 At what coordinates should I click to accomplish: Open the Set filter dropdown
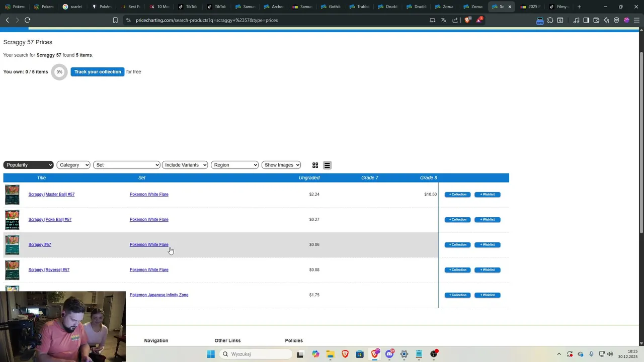127,165
